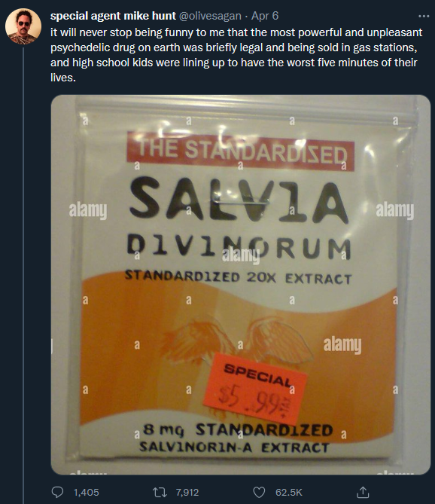
Task: Click the 62.5K likes count
Action: tap(289, 493)
